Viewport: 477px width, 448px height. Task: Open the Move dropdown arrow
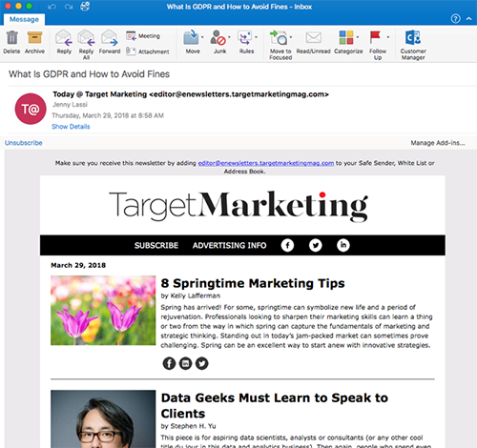(x=202, y=37)
